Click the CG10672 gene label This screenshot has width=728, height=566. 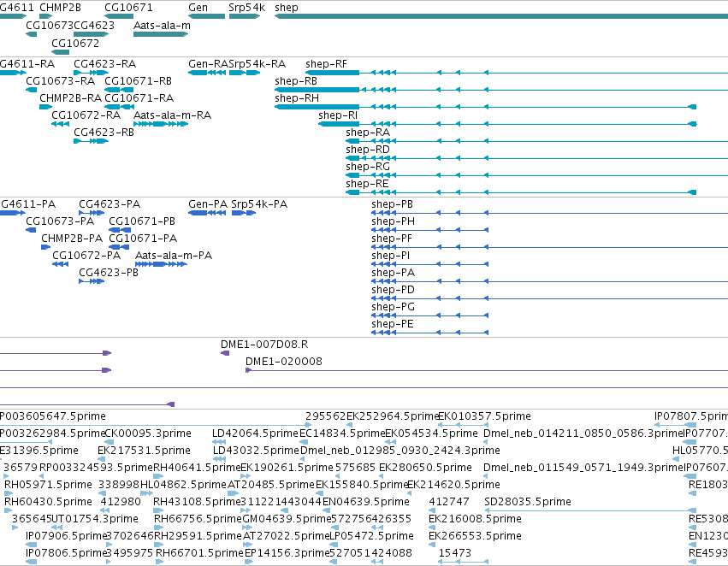point(75,43)
